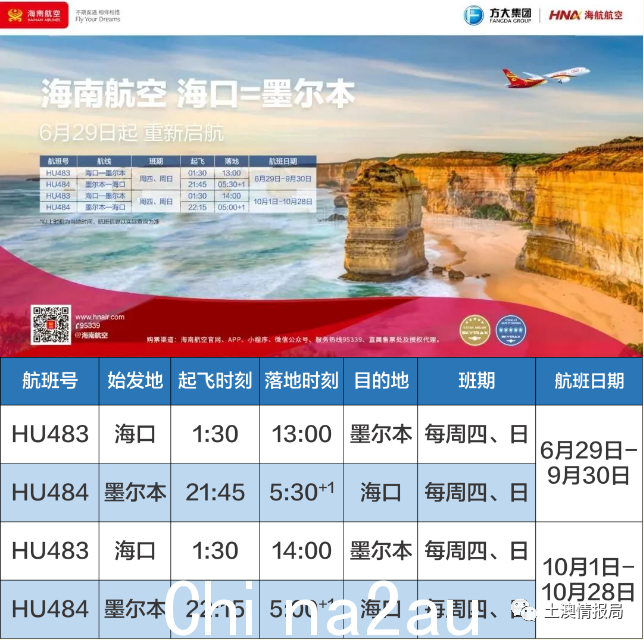This screenshot has width=644, height=640.
Task: Click the blue Skytrax five-star badge
Action: pyautogui.click(x=511, y=330)
